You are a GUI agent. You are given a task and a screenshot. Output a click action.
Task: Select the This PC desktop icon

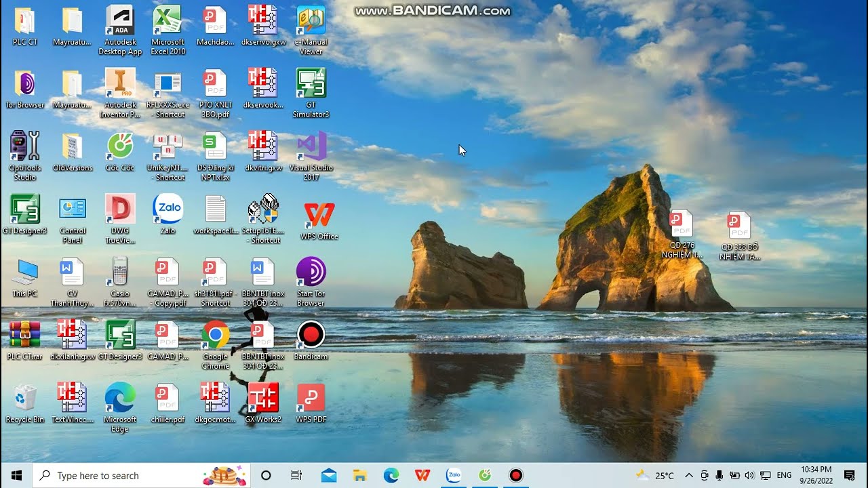(25, 277)
